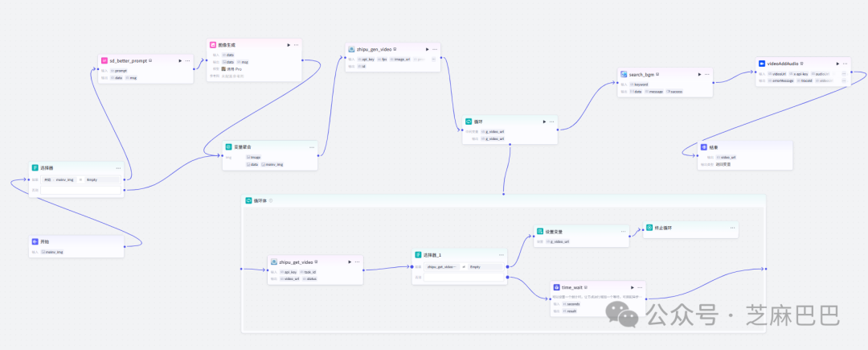Click output port of 开始 node
This screenshot has height=350, width=868.
[125, 246]
